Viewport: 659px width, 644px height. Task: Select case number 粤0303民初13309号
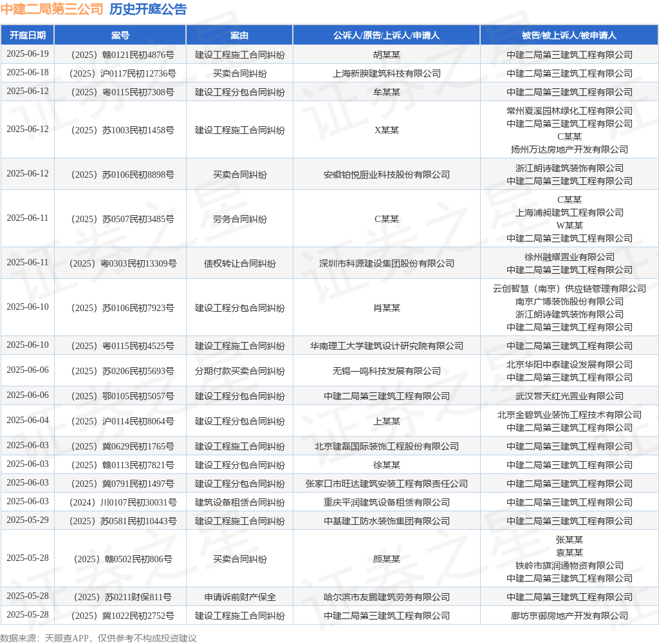point(123,263)
